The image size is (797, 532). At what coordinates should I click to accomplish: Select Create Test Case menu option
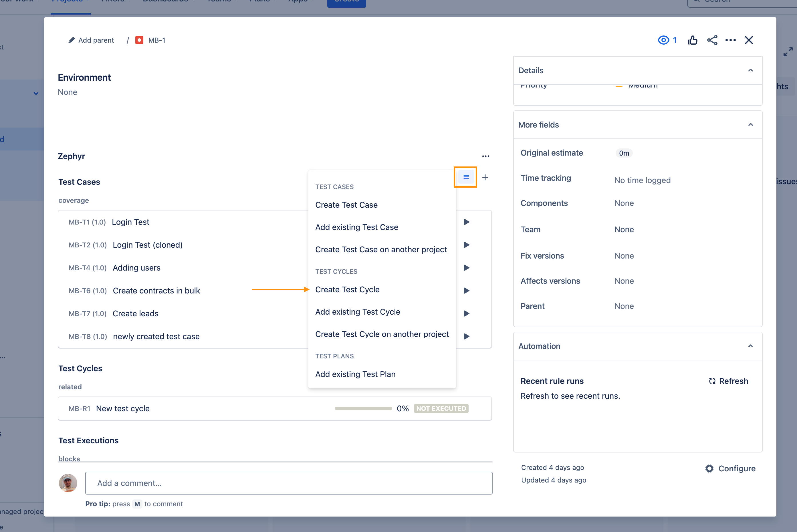tap(346, 205)
